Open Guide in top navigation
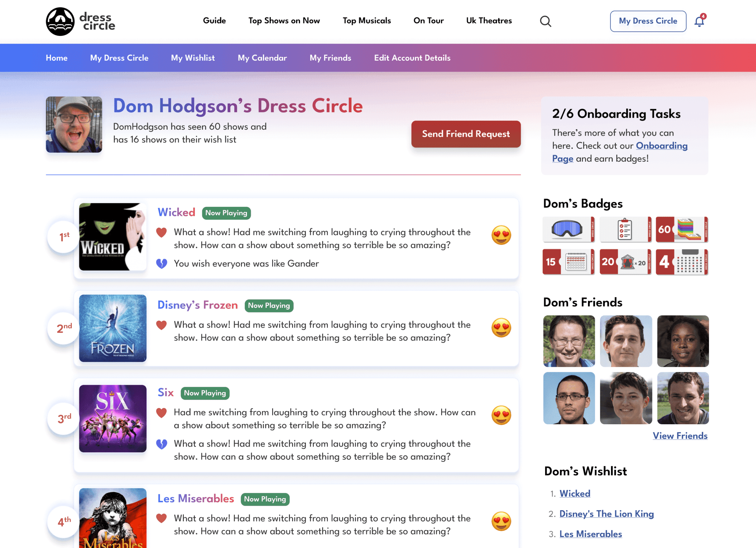The width and height of the screenshot is (756, 548). (214, 21)
